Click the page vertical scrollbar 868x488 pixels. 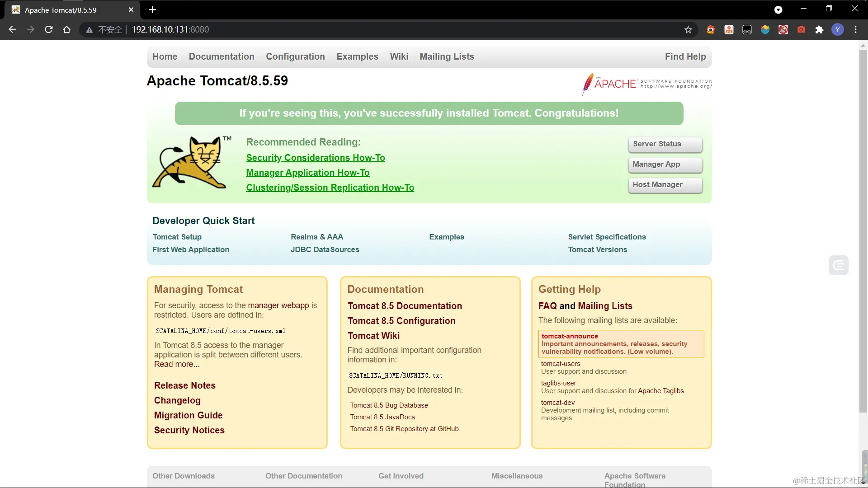[x=863, y=226]
